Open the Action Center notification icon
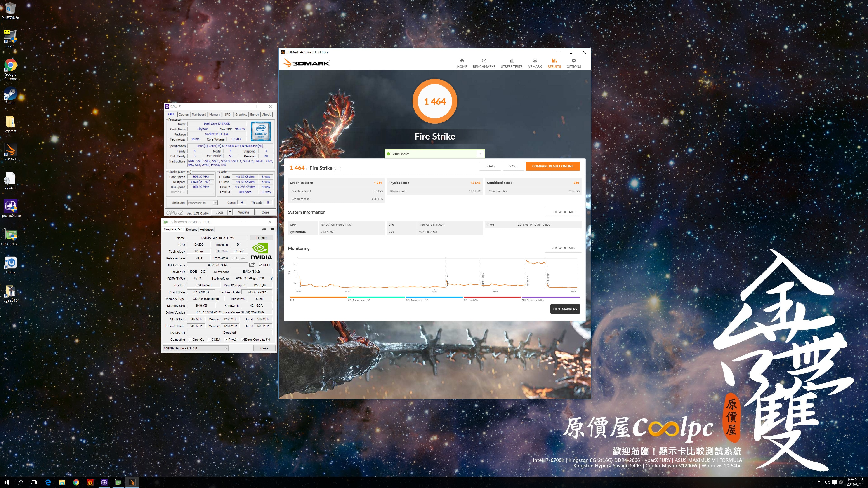 click(834, 482)
